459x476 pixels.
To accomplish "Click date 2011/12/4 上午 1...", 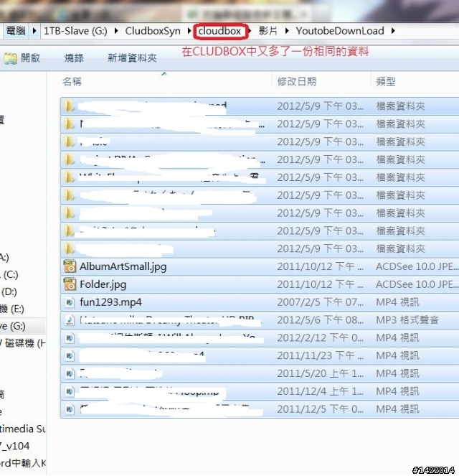I will point(320,391).
